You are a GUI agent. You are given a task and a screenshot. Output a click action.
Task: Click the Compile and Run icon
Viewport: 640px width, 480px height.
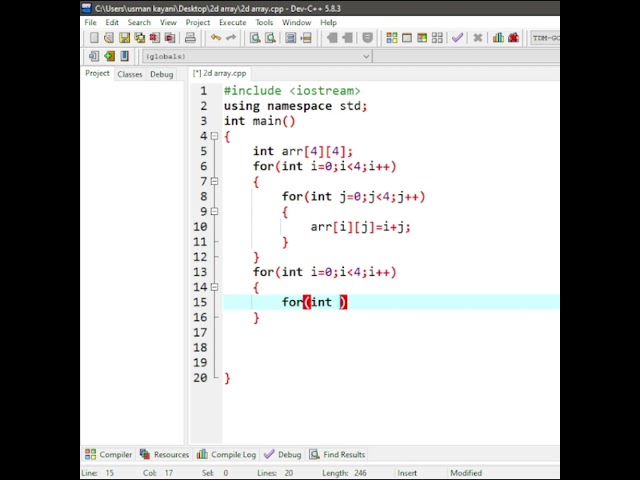(x=422, y=38)
